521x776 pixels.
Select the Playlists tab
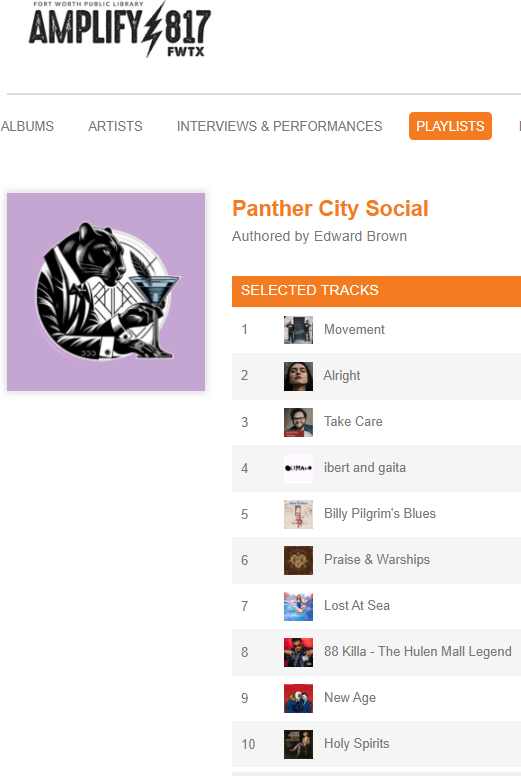pos(450,126)
